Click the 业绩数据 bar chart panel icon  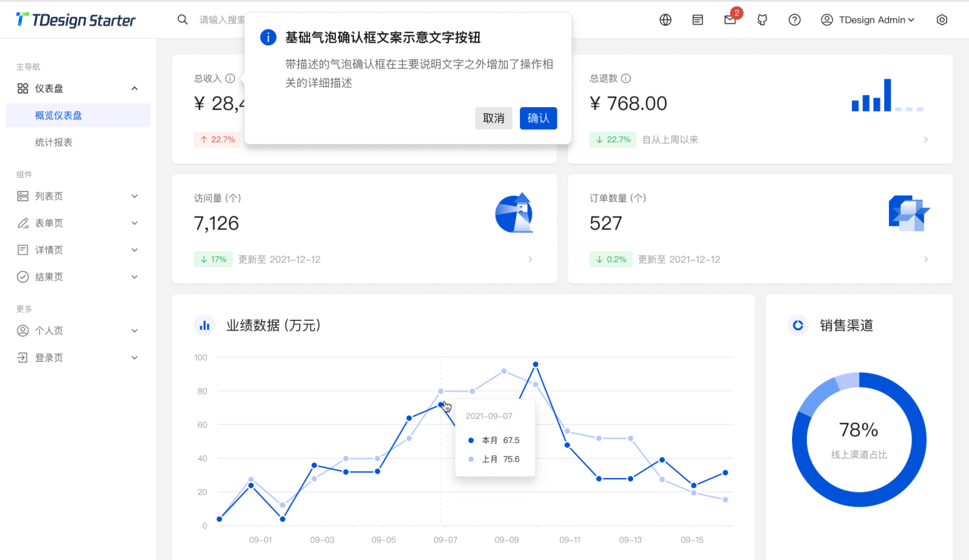point(205,326)
